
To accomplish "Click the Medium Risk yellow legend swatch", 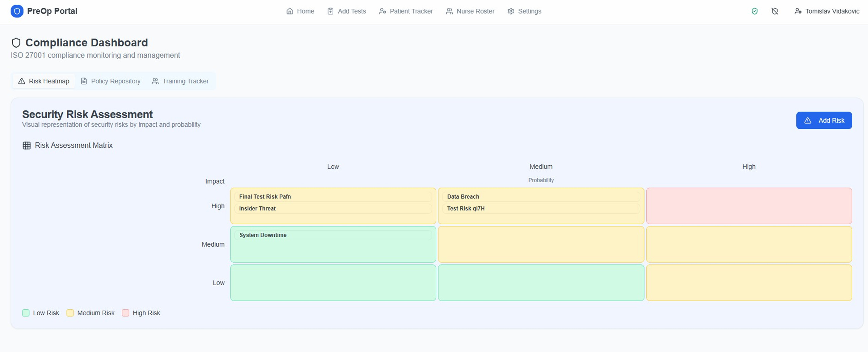I will click(x=70, y=313).
